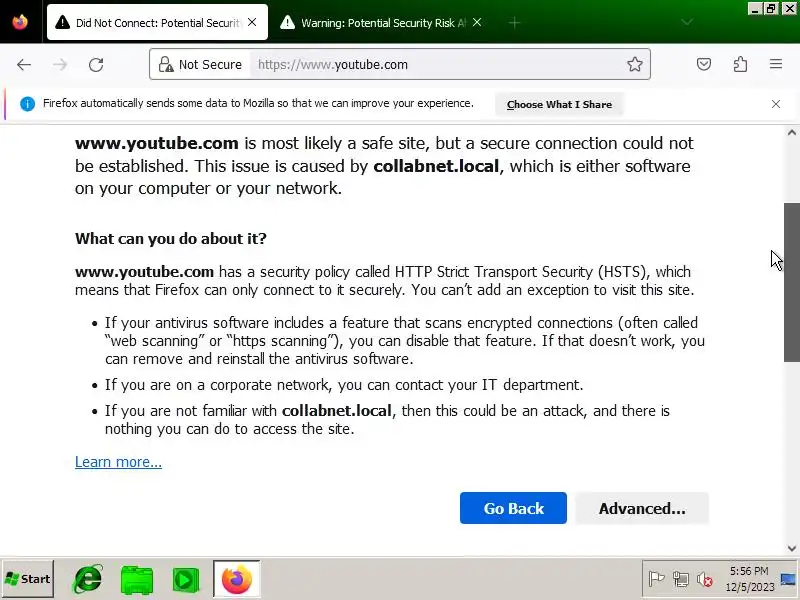
Task: Open the Extensions puzzle icon
Action: (740, 64)
